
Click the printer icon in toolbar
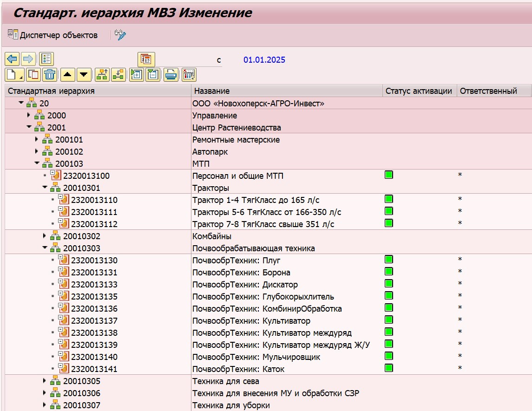point(171,74)
